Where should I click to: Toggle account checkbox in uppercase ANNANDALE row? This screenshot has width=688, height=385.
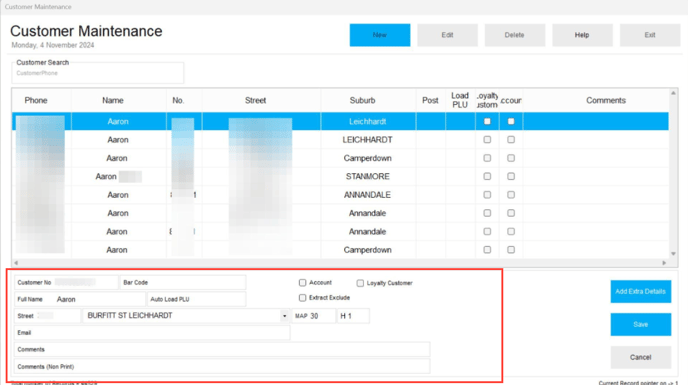[511, 194]
